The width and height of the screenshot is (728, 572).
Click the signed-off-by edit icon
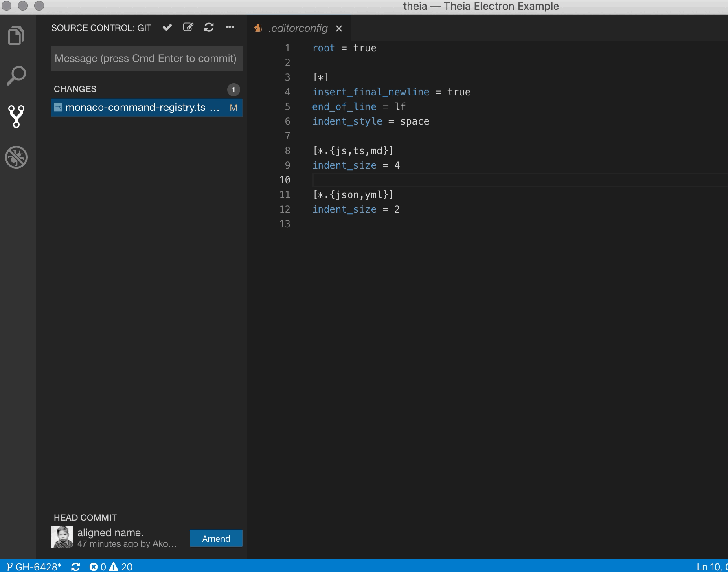[x=188, y=27]
